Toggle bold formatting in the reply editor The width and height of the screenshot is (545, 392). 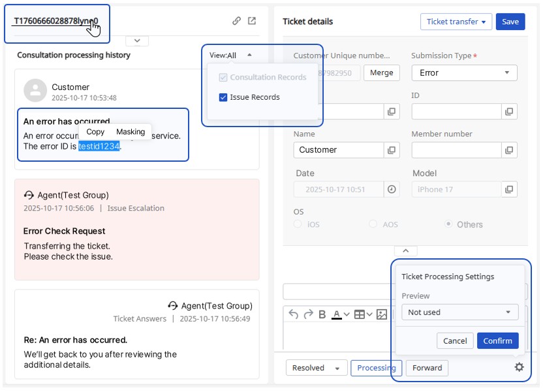click(322, 314)
